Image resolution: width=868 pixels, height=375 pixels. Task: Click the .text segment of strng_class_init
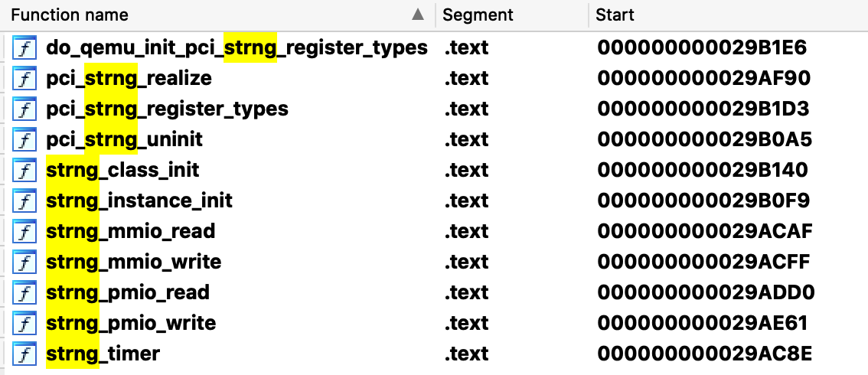466,171
